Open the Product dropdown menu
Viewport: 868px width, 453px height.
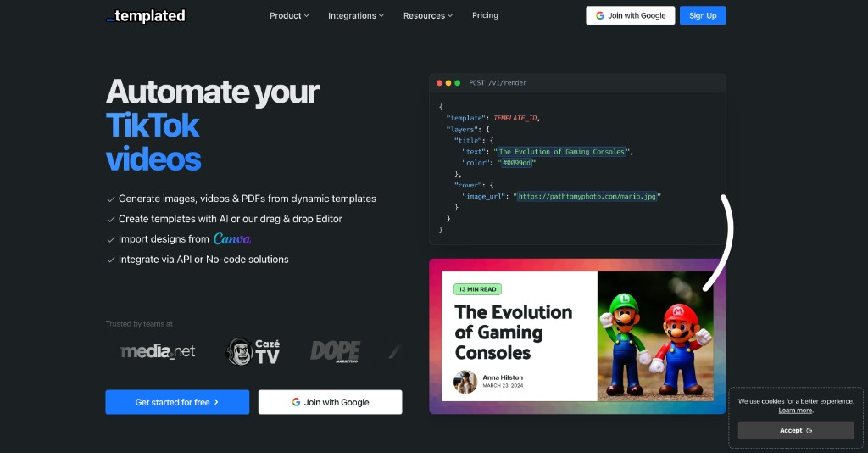(289, 15)
